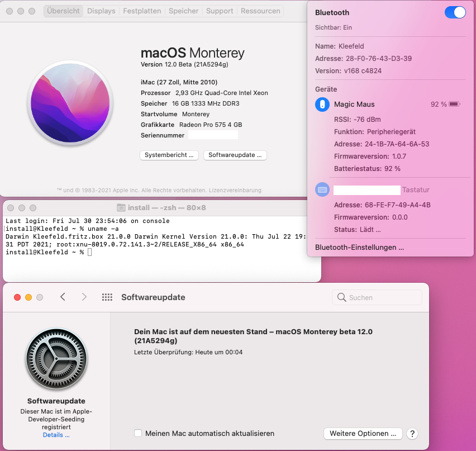
Task: Select the Speicher tab
Action: click(184, 11)
